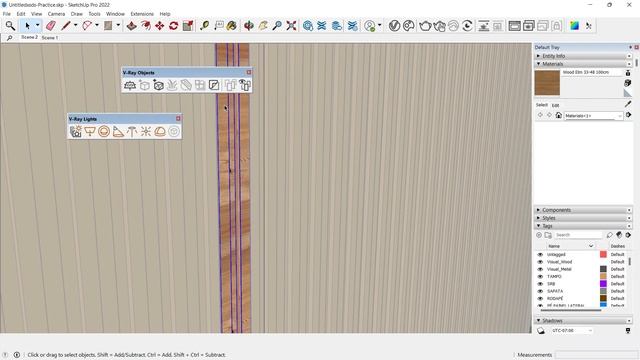Hide the Visual_Wood tag
This screenshot has height=360, width=640.
pyautogui.click(x=540, y=262)
